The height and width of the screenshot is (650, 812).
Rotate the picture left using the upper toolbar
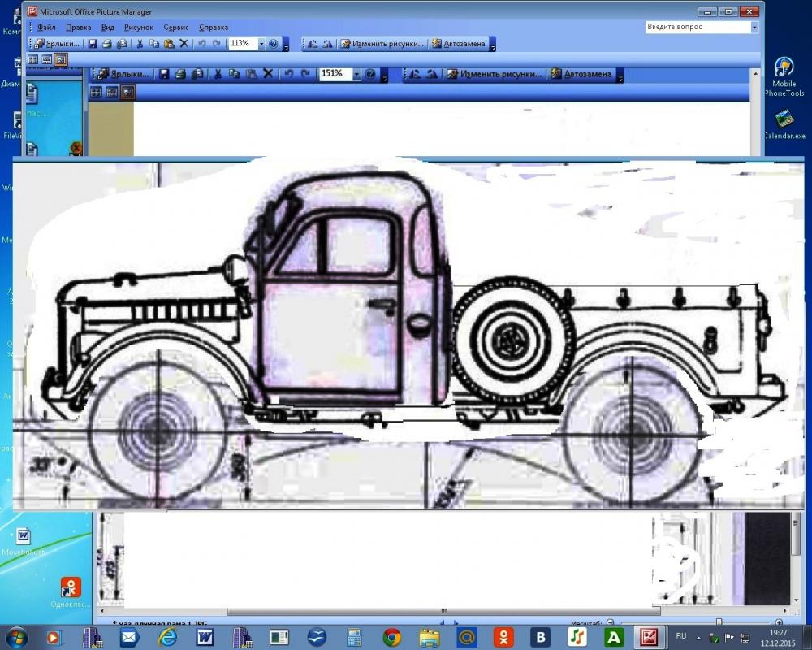(312, 44)
